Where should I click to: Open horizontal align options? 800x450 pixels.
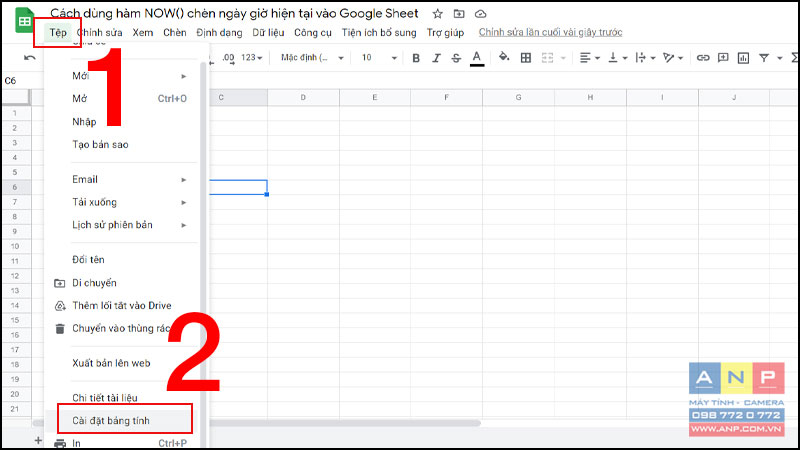coord(589,58)
